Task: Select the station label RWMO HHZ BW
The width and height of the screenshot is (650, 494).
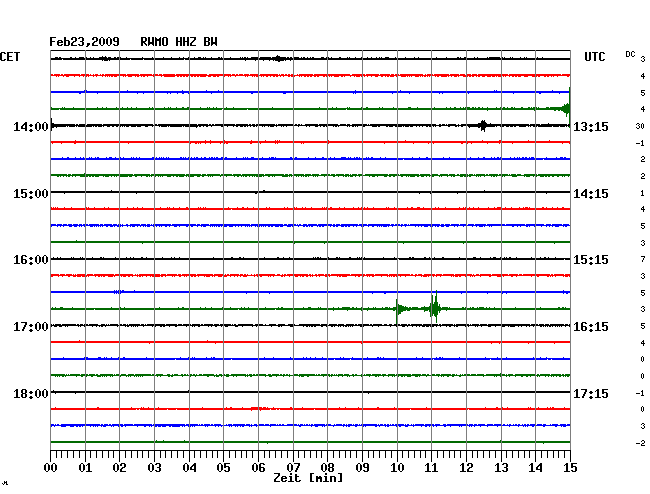Action: (x=179, y=42)
